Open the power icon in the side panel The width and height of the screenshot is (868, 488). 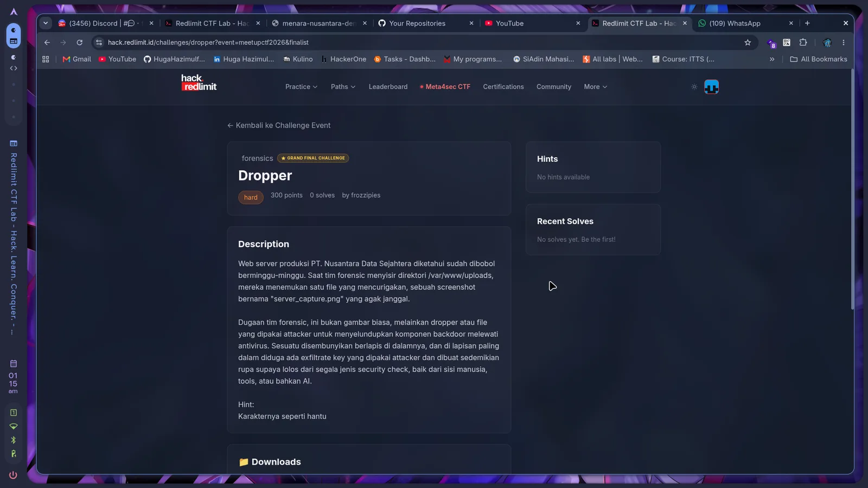click(13, 475)
